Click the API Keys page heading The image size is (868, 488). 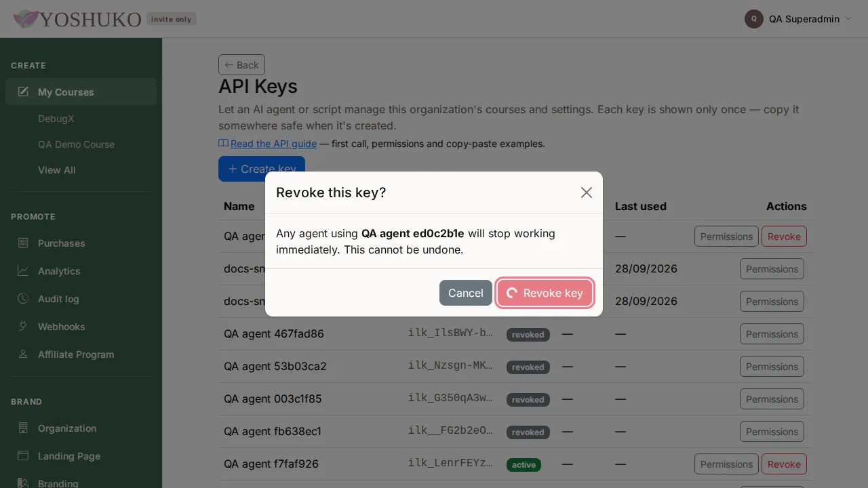point(258,87)
